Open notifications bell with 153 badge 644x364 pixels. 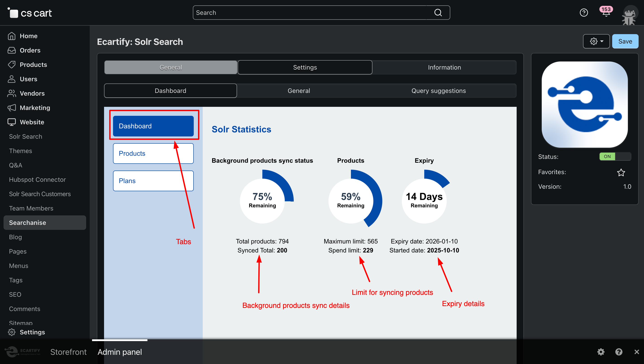click(x=606, y=13)
